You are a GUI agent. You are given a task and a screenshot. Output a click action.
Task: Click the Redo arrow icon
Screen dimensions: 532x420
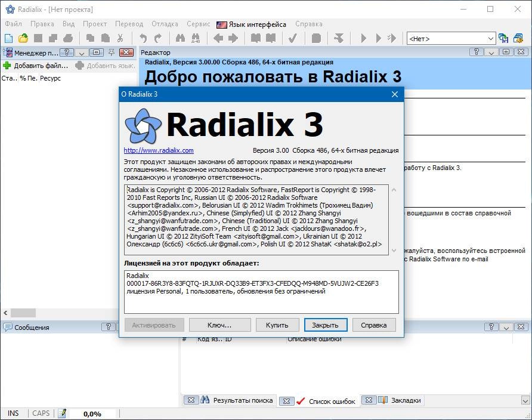click(x=158, y=38)
